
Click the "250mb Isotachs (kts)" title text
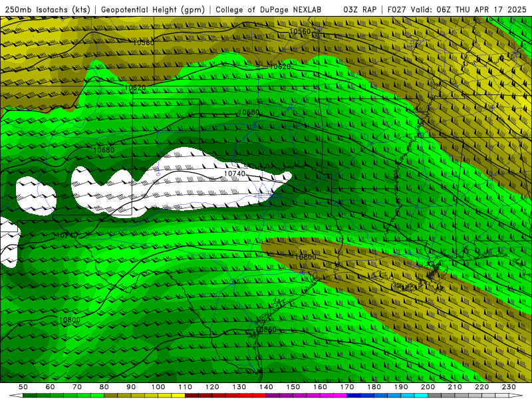coord(47,9)
